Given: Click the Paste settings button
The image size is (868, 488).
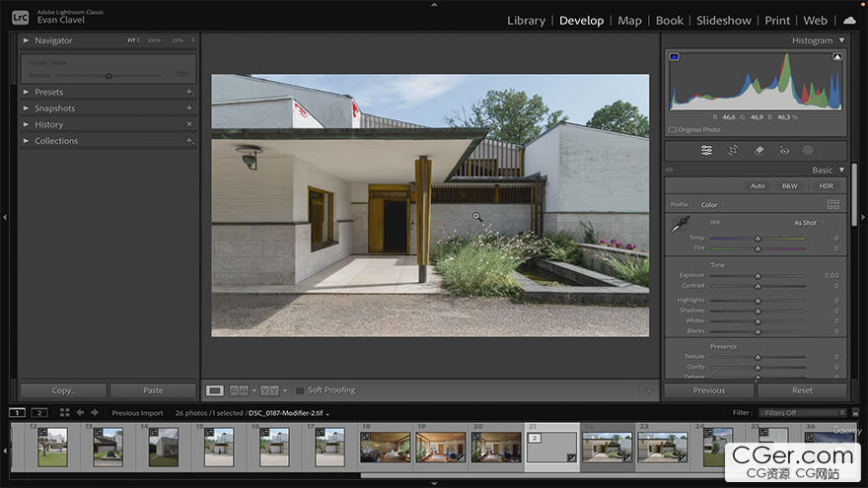Looking at the screenshot, I should click(153, 390).
